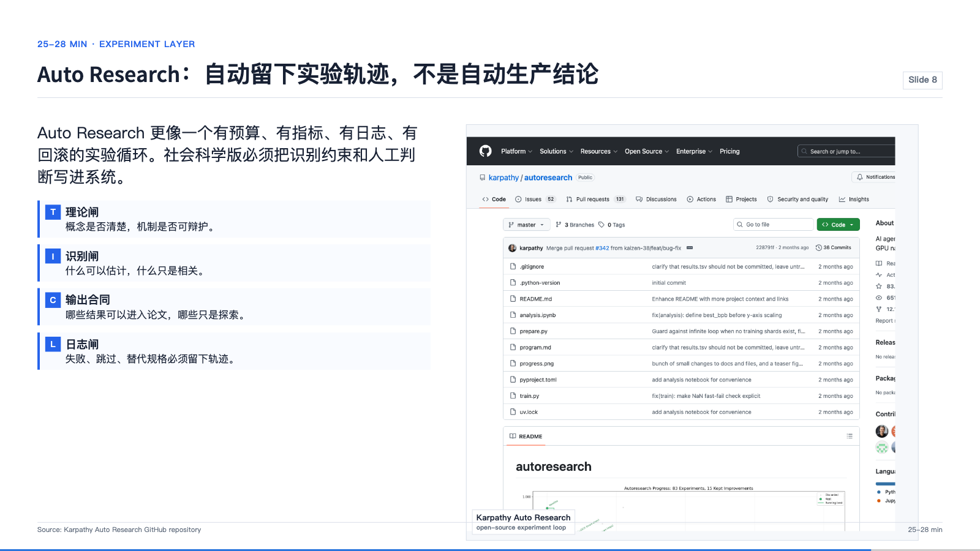Click the Pull requests tab icon
The height and width of the screenshot is (551, 980).
click(569, 200)
